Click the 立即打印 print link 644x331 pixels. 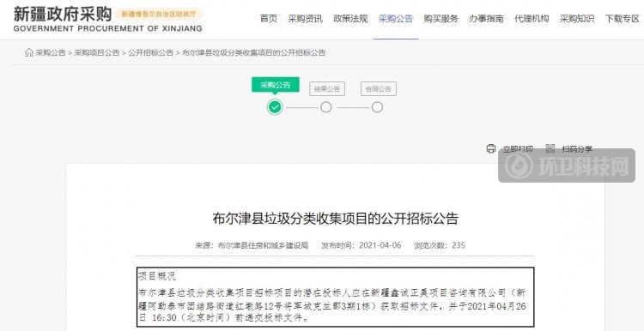[x=518, y=149]
